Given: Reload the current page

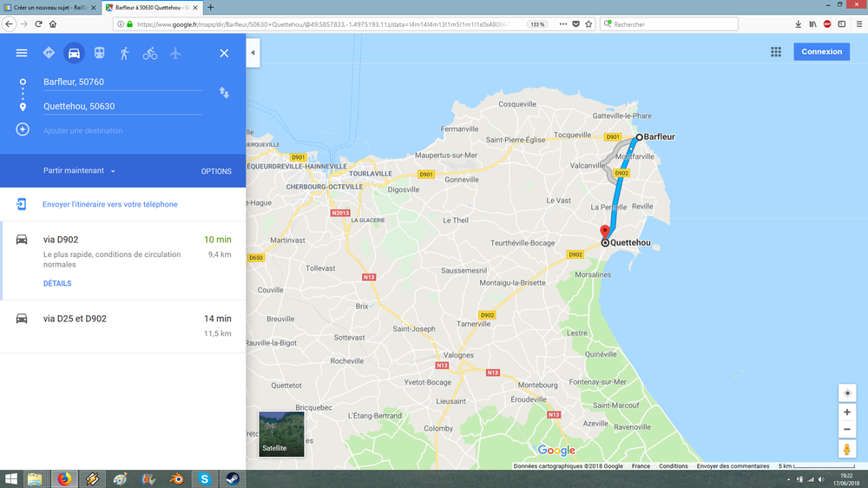Looking at the screenshot, I should (x=39, y=23).
